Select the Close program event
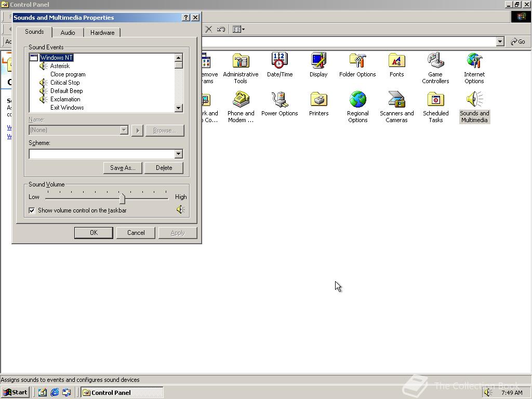This screenshot has height=399, width=532. (68, 74)
